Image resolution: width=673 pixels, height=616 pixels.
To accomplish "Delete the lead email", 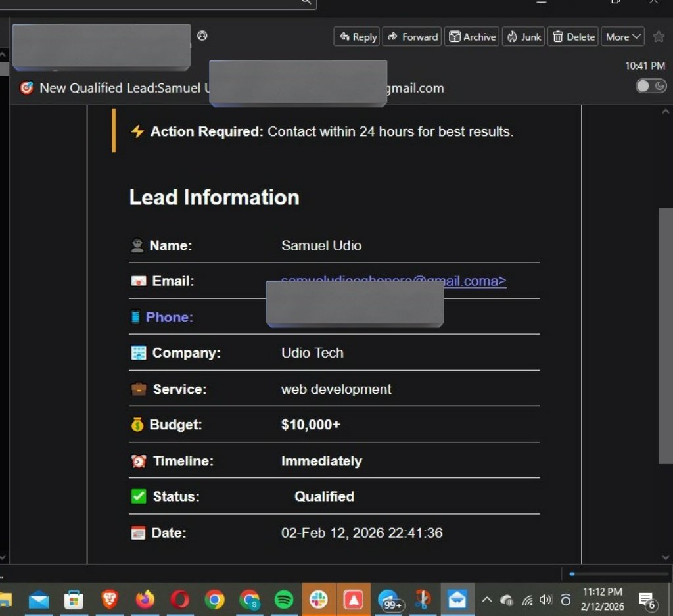I will (572, 37).
